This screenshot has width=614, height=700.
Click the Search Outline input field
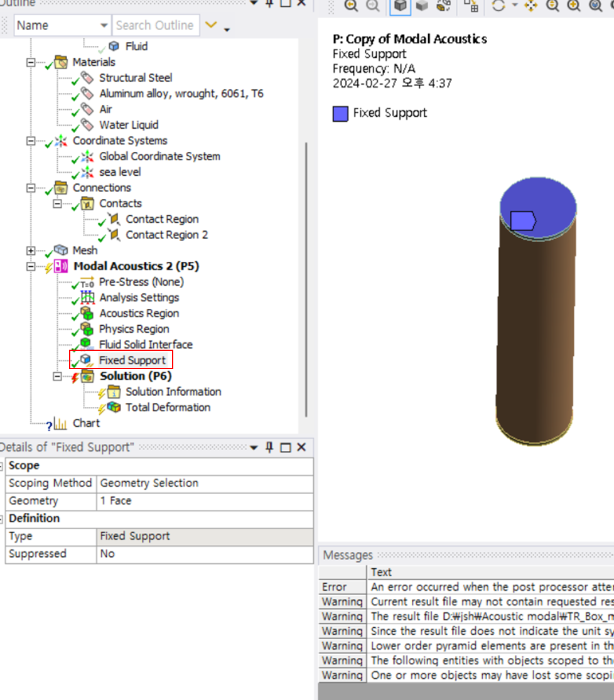(155, 26)
